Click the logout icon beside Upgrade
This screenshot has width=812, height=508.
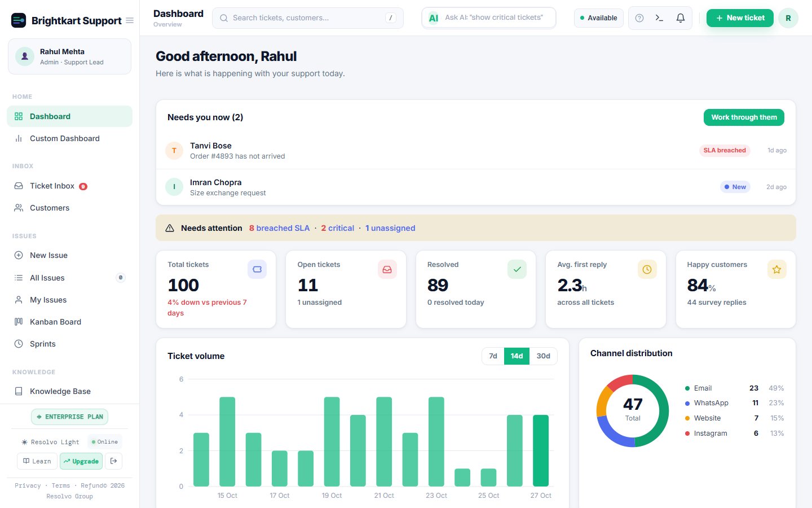pyautogui.click(x=113, y=461)
